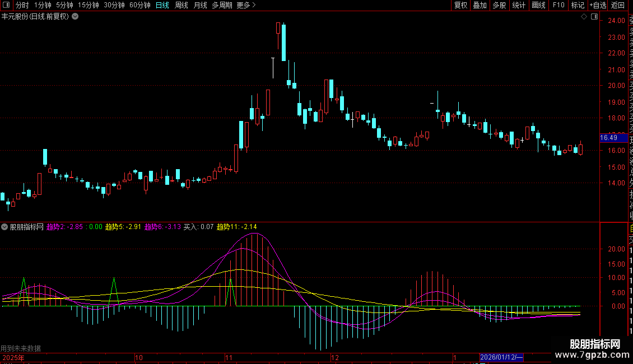Select the 分时 intraday tab
Viewport: 633px width, 364px height.
[22, 6]
